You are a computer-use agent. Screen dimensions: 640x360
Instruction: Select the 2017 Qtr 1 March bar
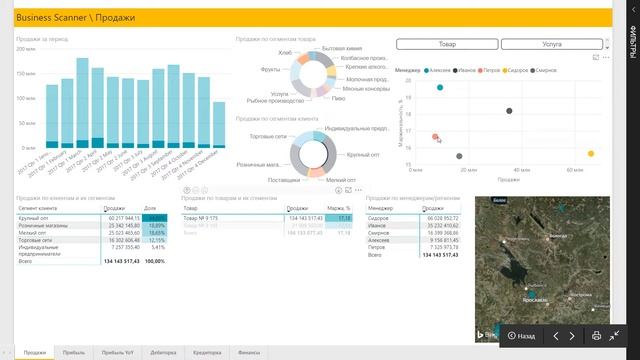coord(82,103)
